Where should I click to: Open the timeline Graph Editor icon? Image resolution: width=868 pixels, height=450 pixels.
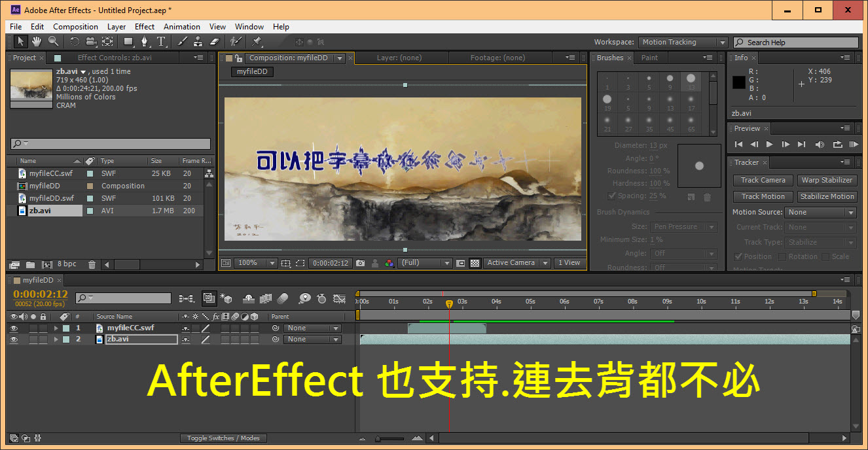click(x=339, y=298)
